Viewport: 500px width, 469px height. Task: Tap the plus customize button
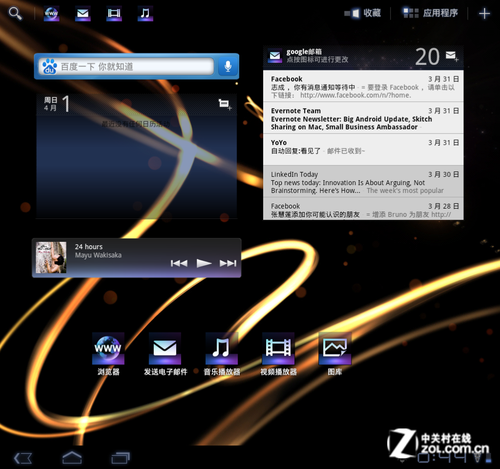(484, 13)
